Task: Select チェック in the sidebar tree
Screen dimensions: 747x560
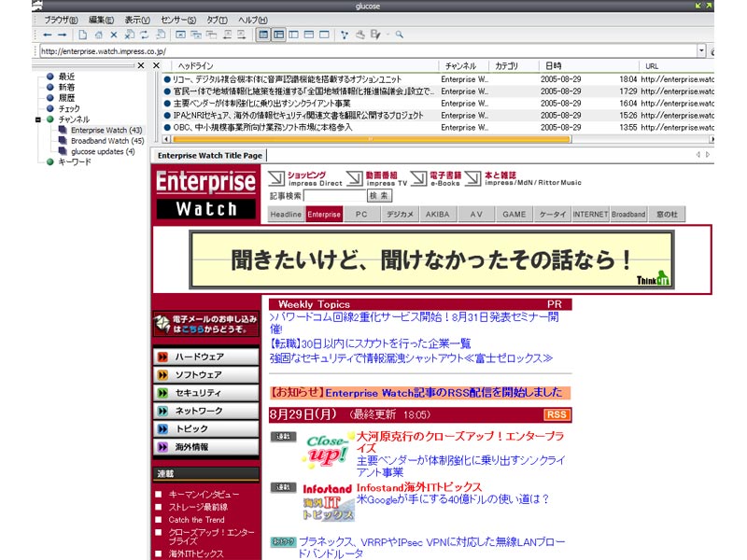Action: [x=69, y=108]
